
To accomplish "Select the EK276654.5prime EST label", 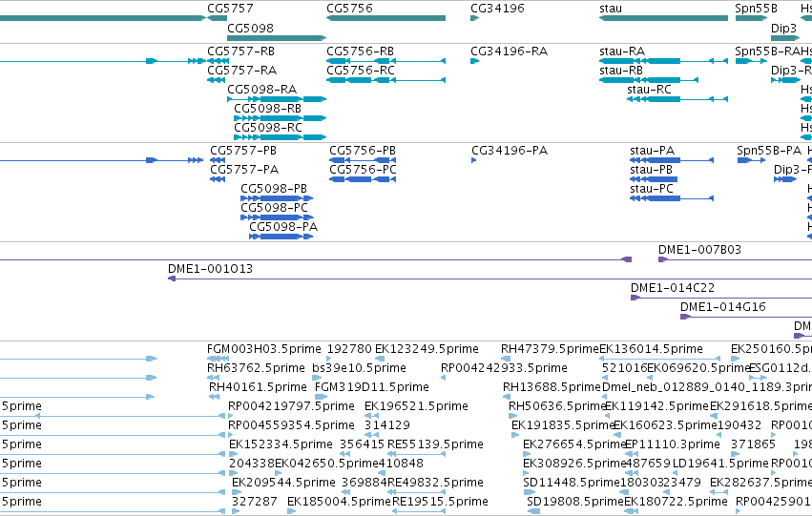I will tap(574, 445).
